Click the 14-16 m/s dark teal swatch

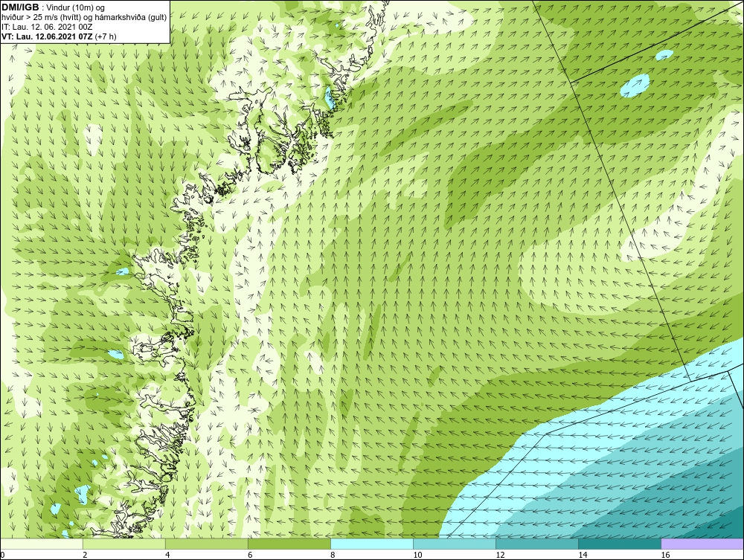click(619, 544)
